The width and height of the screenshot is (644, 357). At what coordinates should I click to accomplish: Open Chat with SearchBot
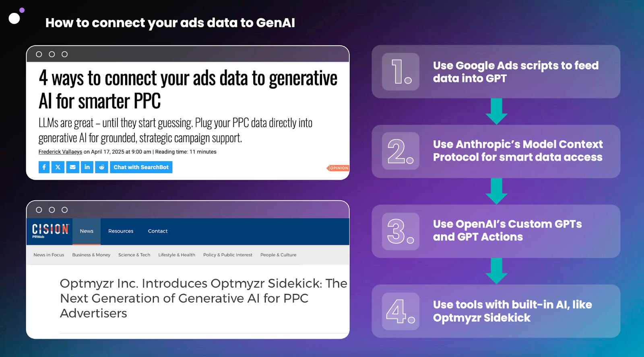tap(141, 167)
